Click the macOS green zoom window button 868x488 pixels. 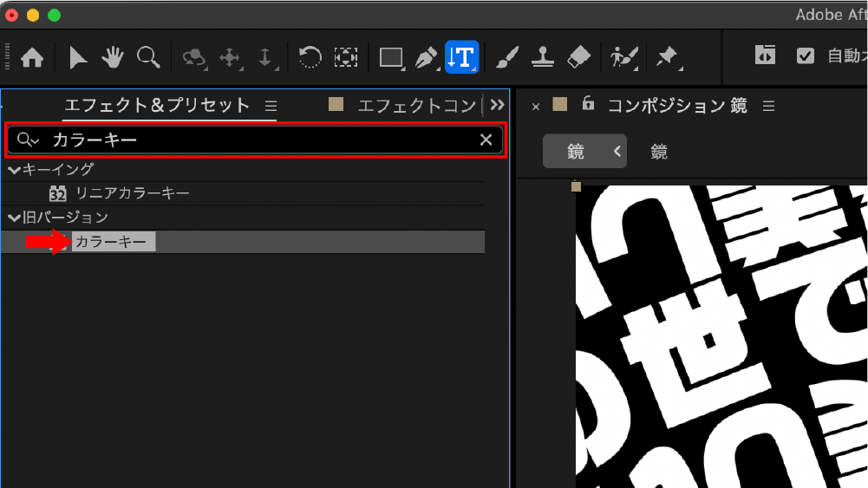(55, 16)
